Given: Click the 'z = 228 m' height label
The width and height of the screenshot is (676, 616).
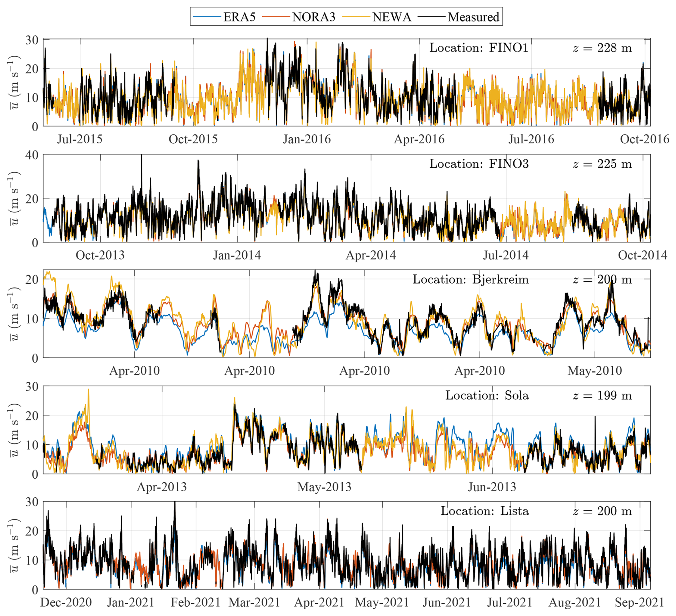Looking at the screenshot, I should point(602,48).
